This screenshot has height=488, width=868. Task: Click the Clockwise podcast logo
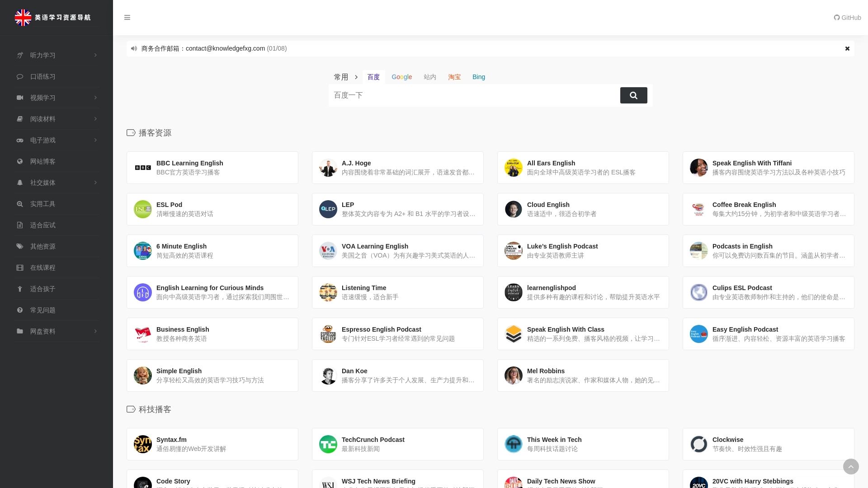[699, 444]
